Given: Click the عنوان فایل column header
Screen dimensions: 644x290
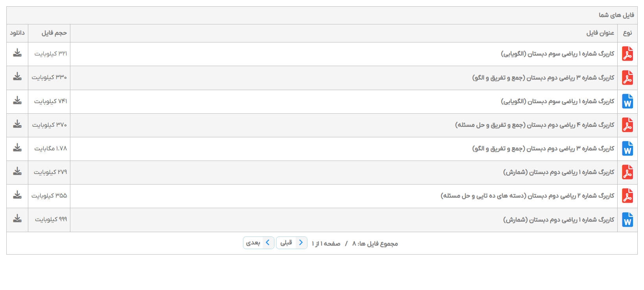Looking at the screenshot, I should [600, 33].
